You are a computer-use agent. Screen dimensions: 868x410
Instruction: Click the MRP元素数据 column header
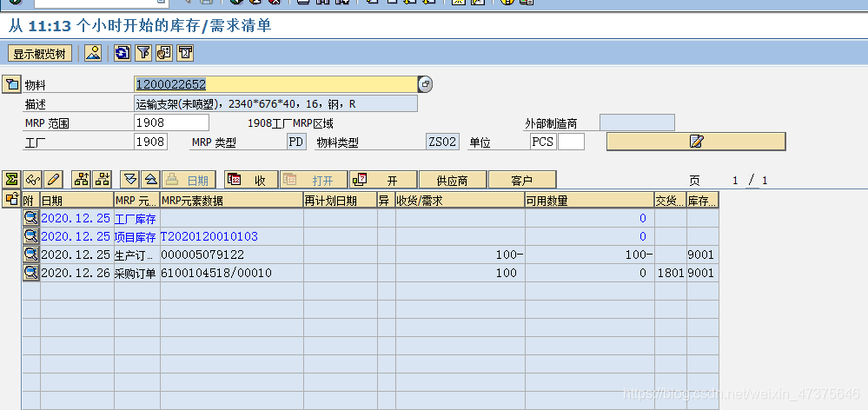(231, 201)
